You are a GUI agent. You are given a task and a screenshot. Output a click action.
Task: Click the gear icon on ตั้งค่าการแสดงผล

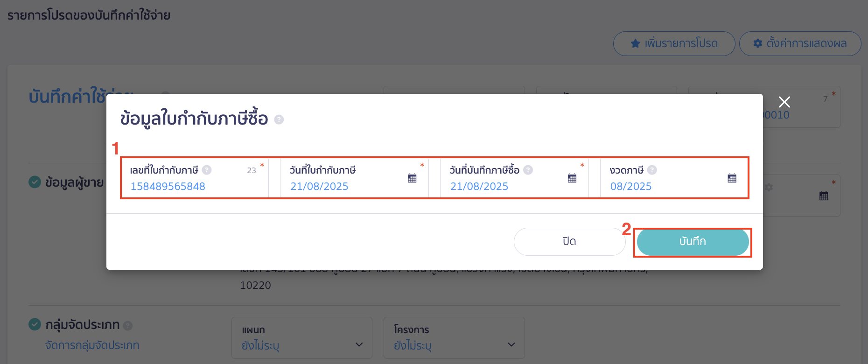click(757, 43)
